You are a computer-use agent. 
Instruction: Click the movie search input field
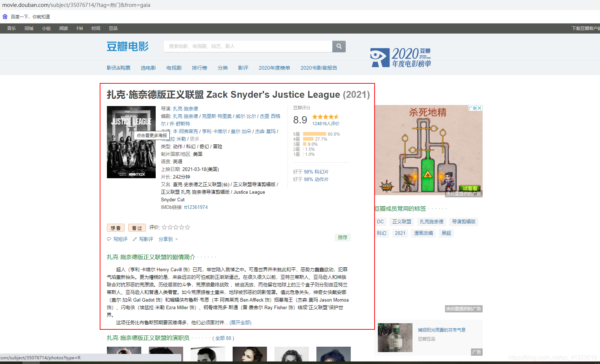(x=248, y=46)
